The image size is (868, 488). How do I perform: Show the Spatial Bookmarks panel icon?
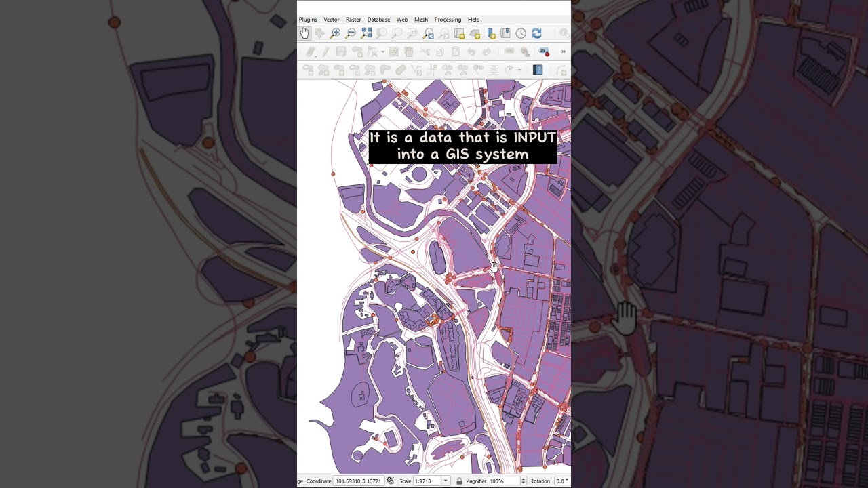506,33
